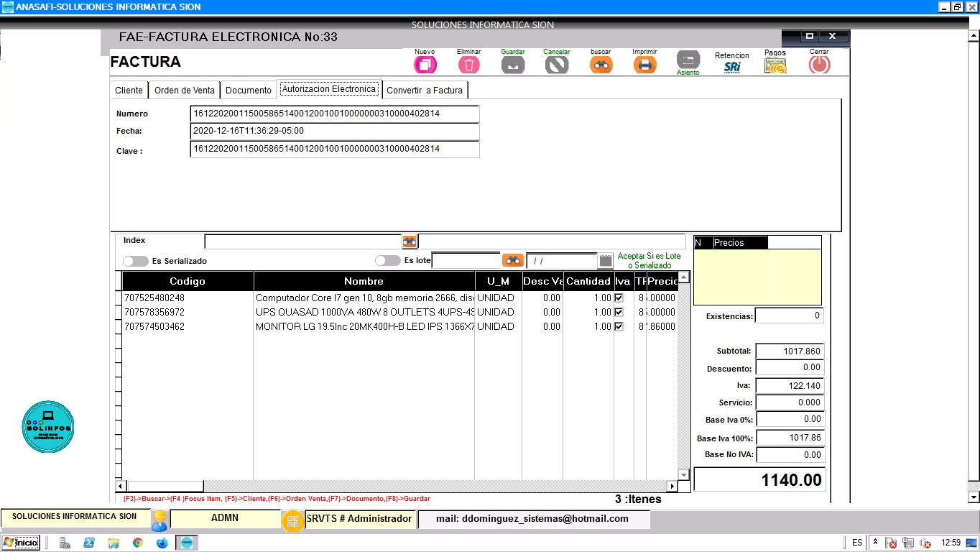Switch to the Cliente tab
The image size is (980, 552).
click(129, 91)
